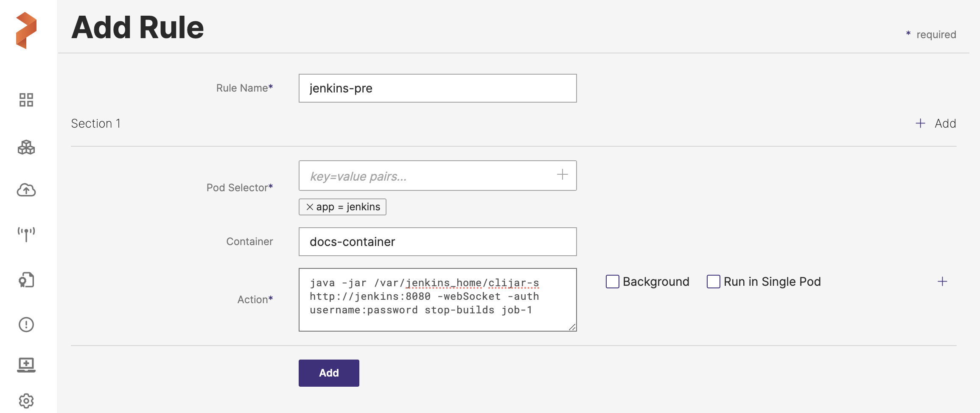980x413 pixels.
Task: Click the Container input field
Action: click(437, 242)
